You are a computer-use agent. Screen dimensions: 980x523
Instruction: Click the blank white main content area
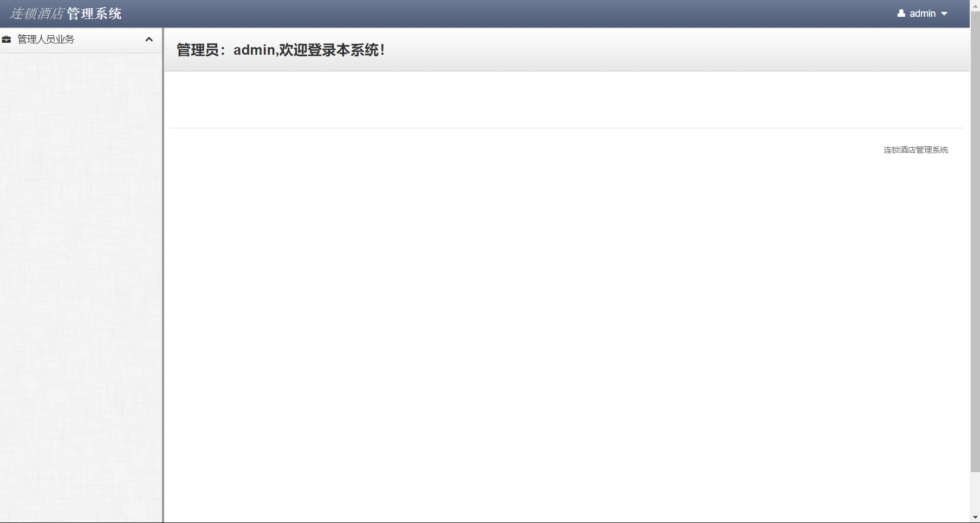click(567, 336)
